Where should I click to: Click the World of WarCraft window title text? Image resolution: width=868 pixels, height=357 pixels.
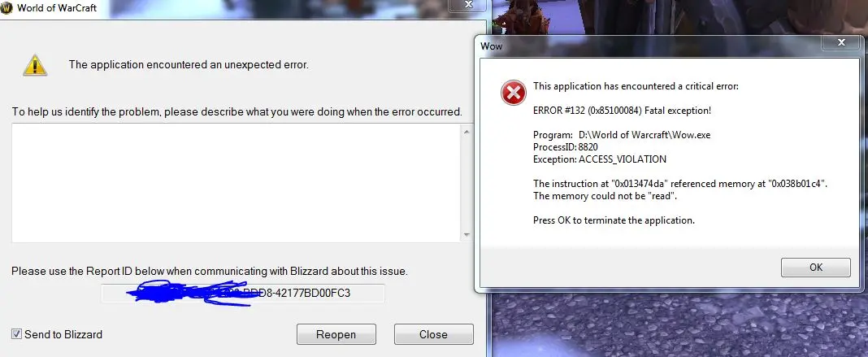pos(57,8)
